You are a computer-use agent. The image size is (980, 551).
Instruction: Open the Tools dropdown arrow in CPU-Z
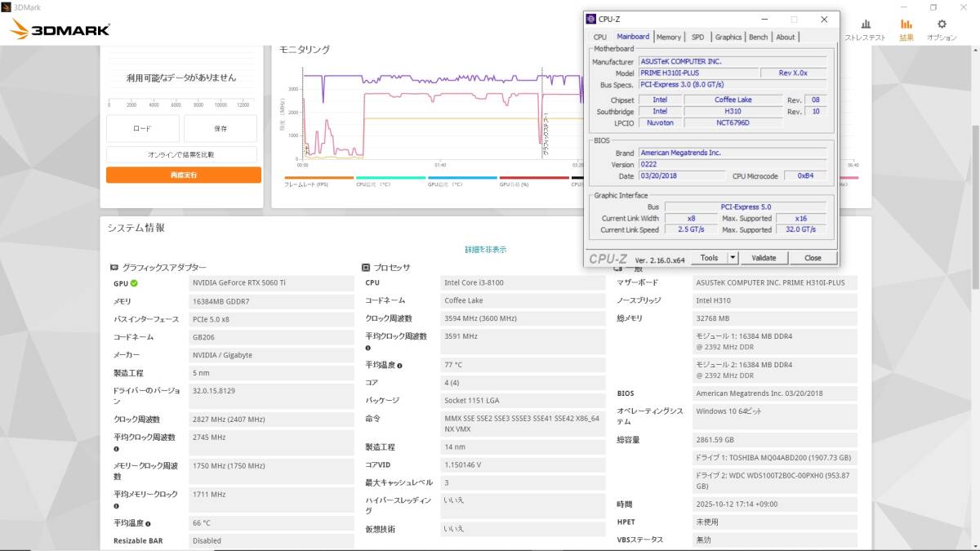(733, 258)
